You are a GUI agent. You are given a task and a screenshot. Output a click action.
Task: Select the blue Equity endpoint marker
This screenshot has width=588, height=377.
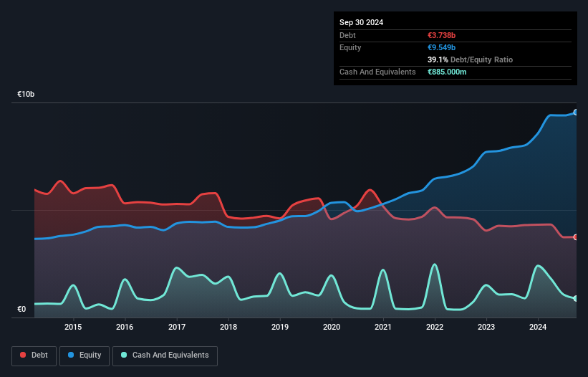click(x=576, y=112)
